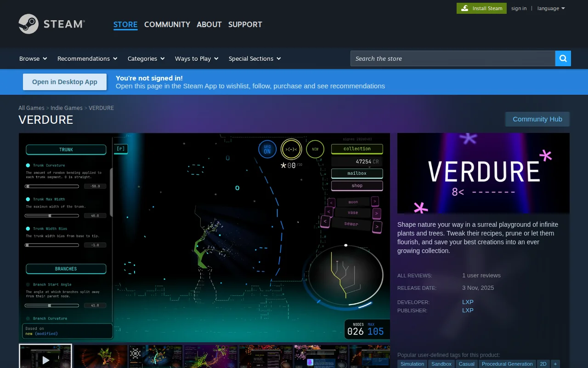Focus the Search the store field

click(x=453, y=58)
